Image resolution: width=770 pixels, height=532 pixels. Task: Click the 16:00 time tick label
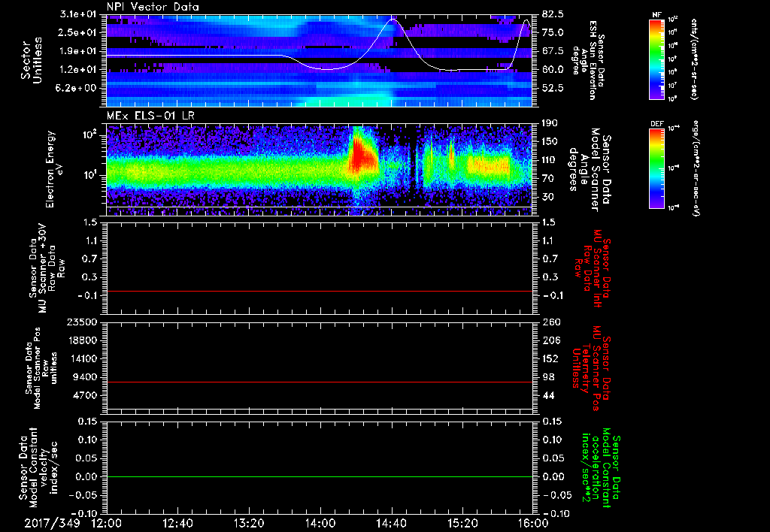point(533,523)
